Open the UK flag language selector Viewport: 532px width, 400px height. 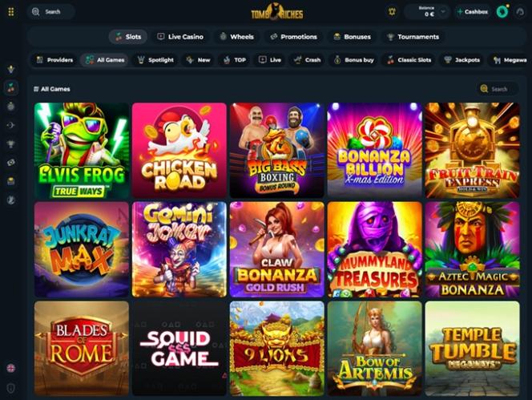11,368
